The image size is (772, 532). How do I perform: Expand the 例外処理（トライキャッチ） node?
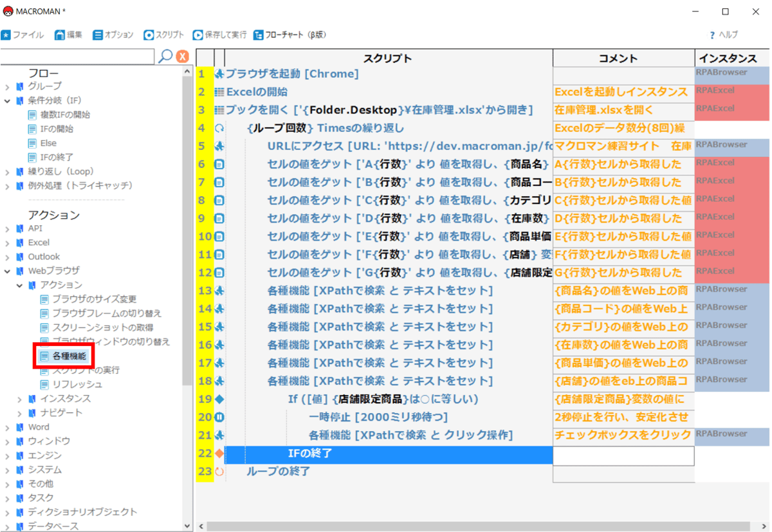click(7, 185)
